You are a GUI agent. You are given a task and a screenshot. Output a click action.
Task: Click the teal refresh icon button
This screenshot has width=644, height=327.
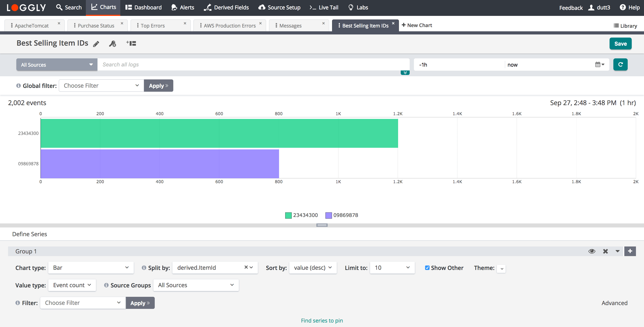coord(620,64)
